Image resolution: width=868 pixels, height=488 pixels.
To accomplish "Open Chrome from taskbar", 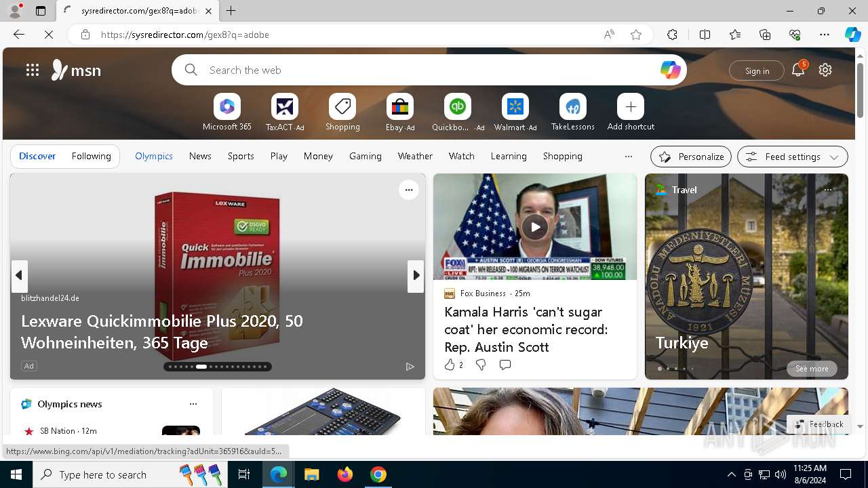I will pos(378,474).
